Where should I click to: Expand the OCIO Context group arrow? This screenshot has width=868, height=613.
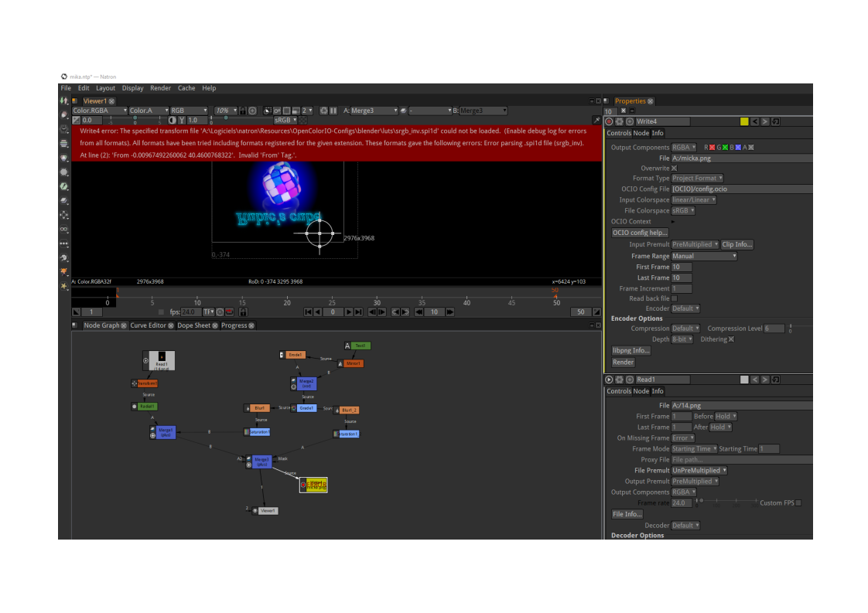click(x=673, y=222)
